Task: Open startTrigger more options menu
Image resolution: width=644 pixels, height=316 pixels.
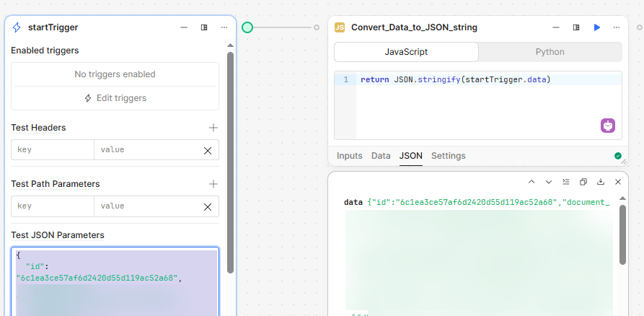Action: (224, 27)
